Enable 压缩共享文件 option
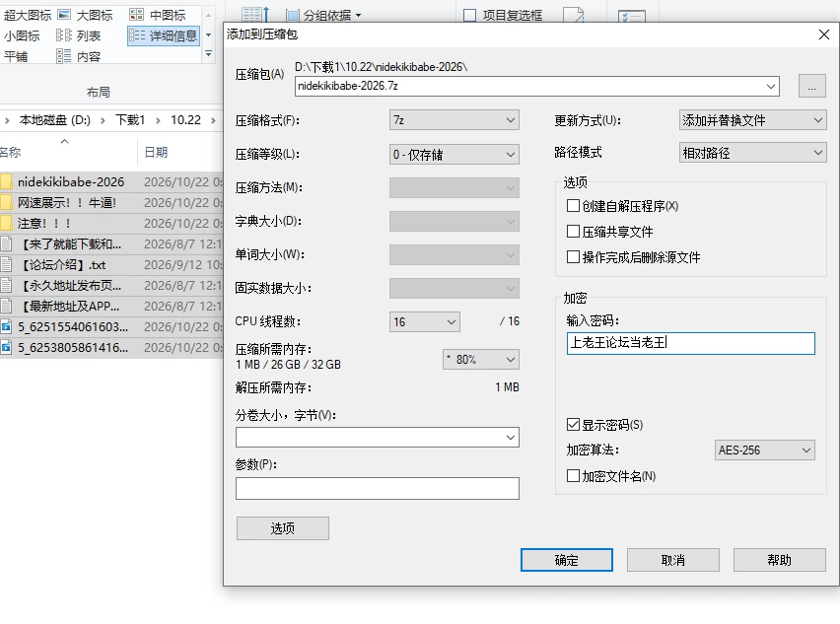This screenshot has height=624, width=840. tap(573, 232)
